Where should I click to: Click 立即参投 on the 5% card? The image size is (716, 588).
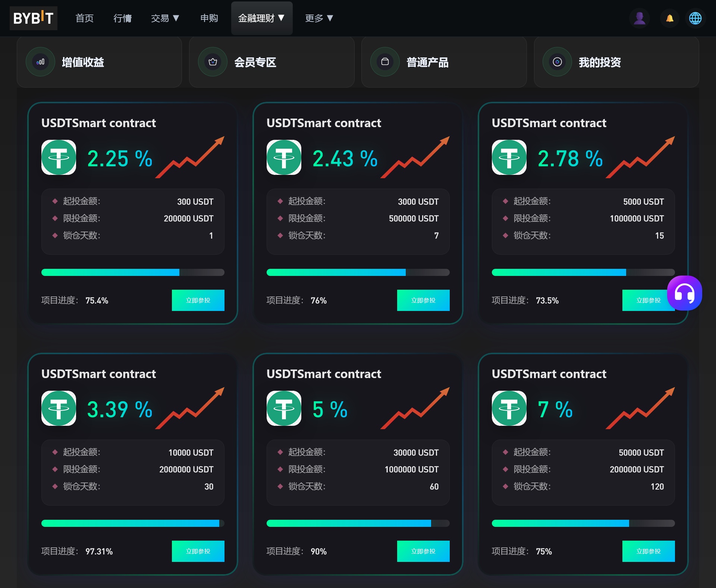(423, 551)
